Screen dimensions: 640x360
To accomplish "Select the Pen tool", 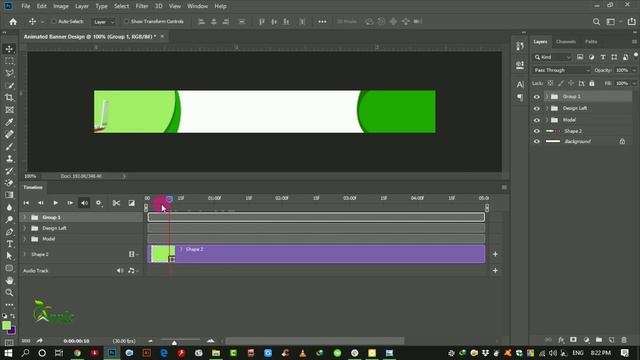I will (x=9, y=232).
